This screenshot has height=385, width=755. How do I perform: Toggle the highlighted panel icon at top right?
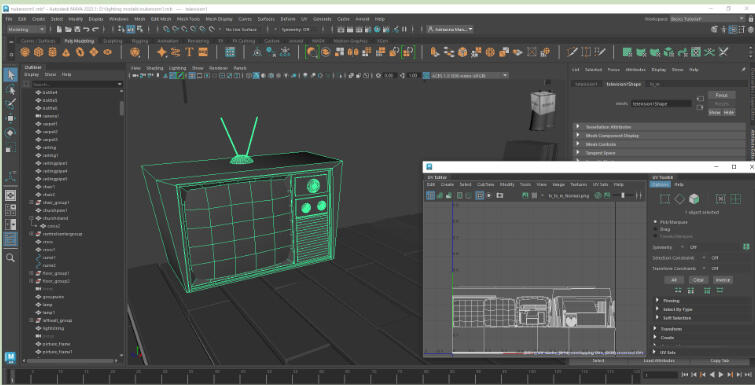click(x=732, y=29)
